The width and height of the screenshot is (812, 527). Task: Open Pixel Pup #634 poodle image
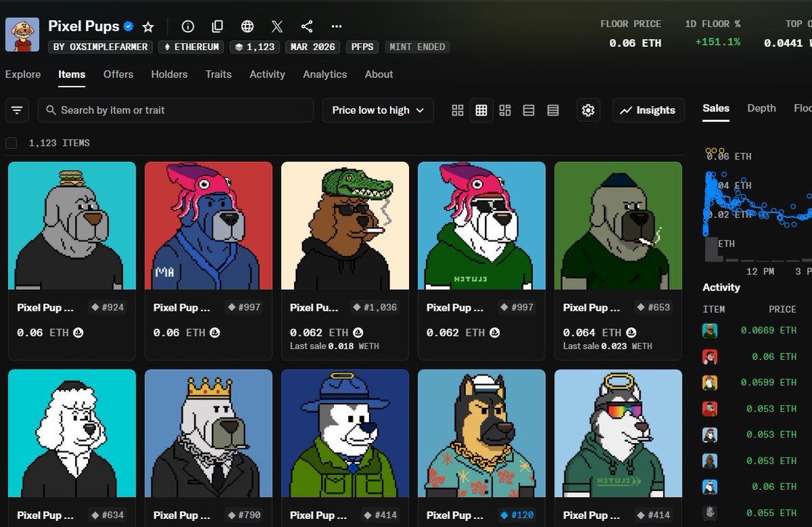coord(72,434)
